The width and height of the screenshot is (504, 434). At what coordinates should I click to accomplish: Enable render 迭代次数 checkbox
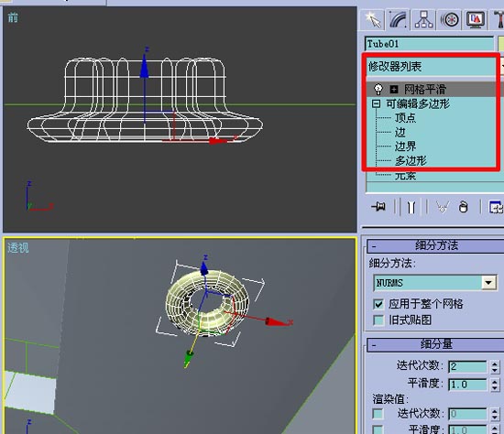[378, 414]
